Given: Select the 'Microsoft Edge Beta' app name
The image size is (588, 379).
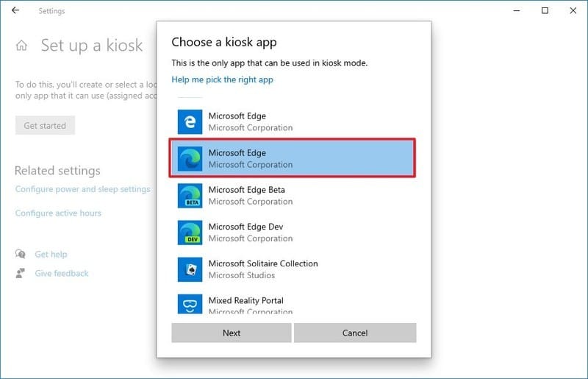Looking at the screenshot, I should tap(246, 190).
